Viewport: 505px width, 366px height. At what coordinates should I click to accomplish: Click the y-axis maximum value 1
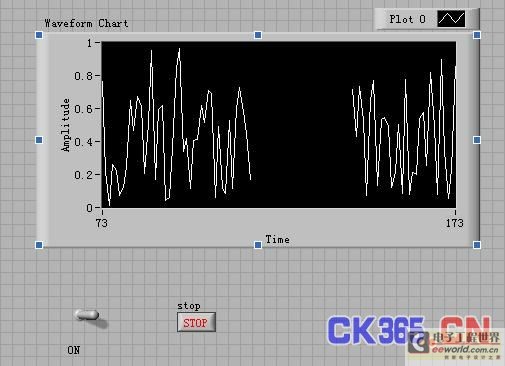pos(89,43)
